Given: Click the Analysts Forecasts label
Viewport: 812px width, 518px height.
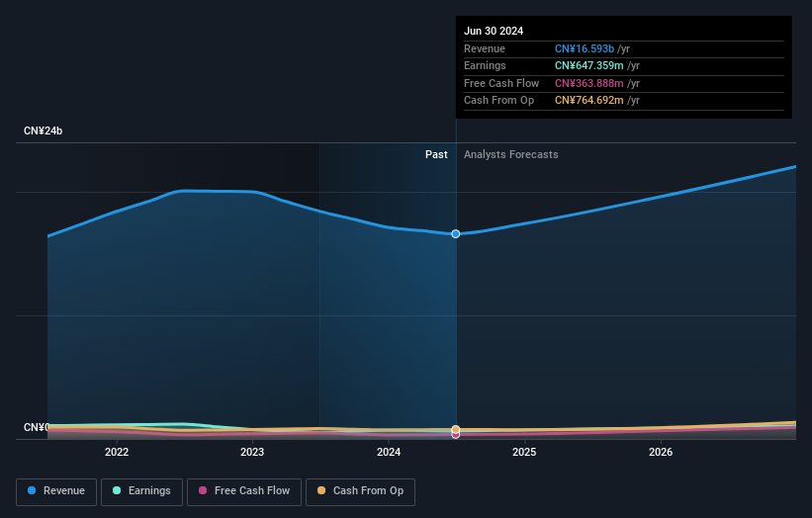Looking at the screenshot, I should pos(510,154).
